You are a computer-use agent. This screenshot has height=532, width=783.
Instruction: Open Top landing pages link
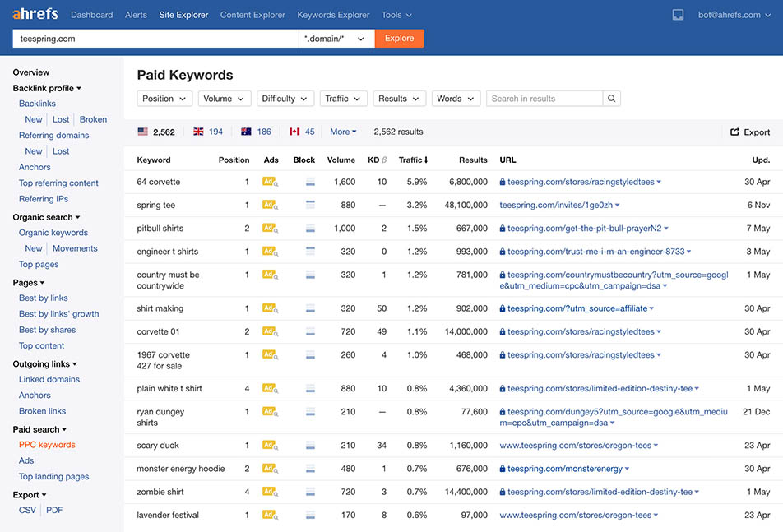point(54,477)
